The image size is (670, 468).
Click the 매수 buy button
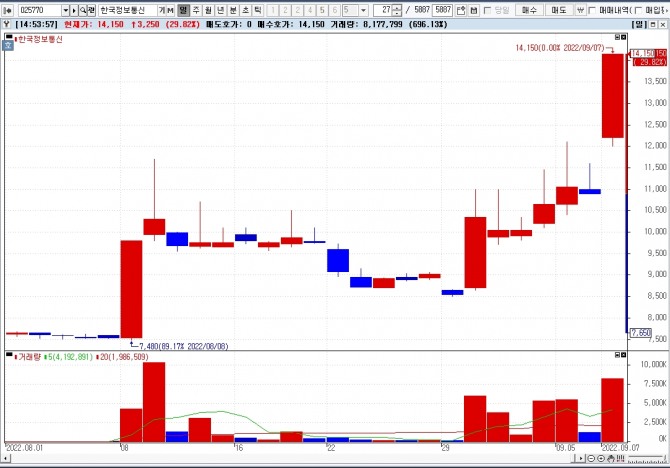(x=529, y=10)
